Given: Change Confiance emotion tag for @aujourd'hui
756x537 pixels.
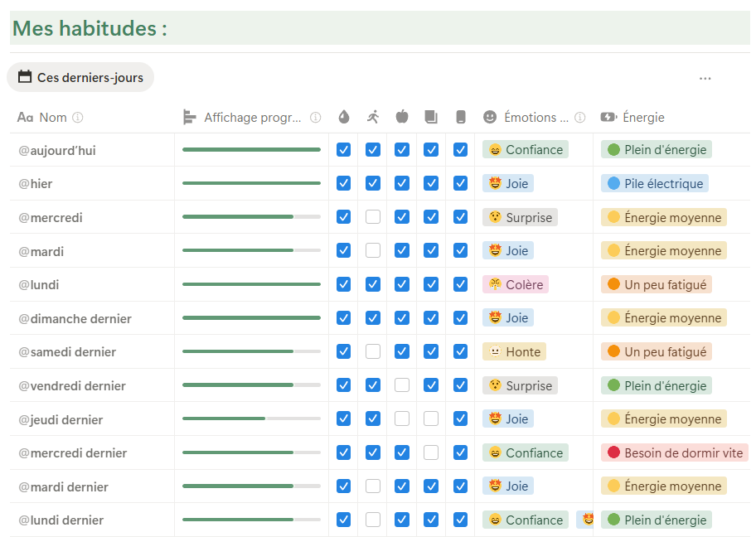Looking at the screenshot, I should point(526,150).
